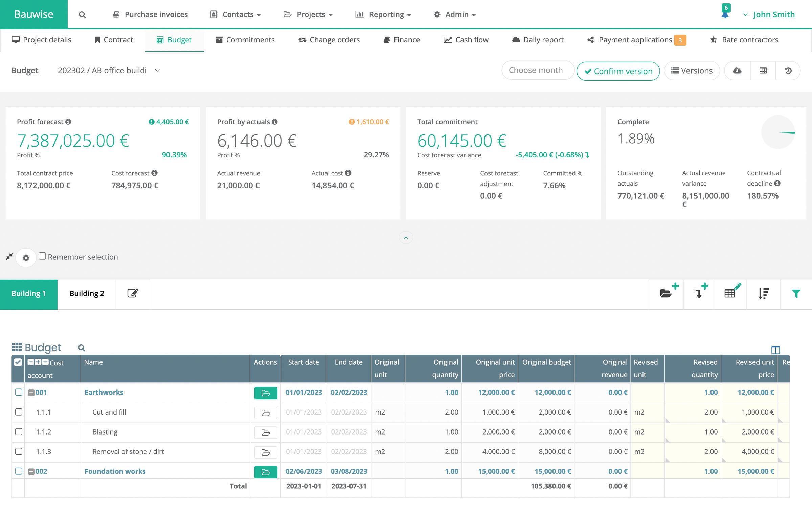812x508 pixels.
Task: Open the Building 2 tab
Action: click(x=87, y=293)
